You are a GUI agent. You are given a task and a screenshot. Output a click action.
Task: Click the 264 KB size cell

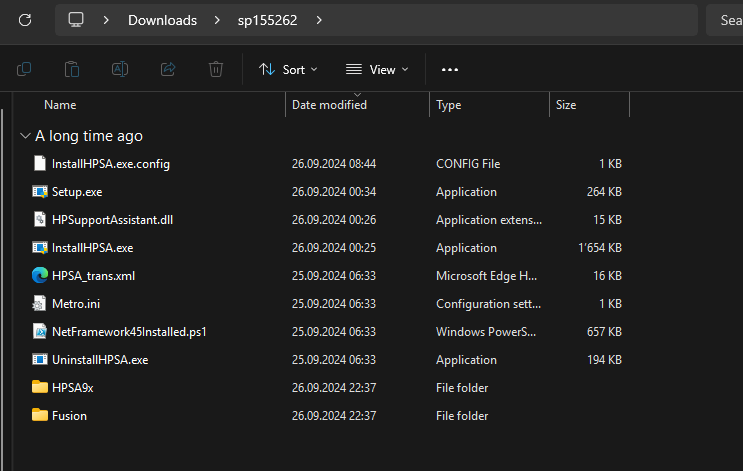604,192
